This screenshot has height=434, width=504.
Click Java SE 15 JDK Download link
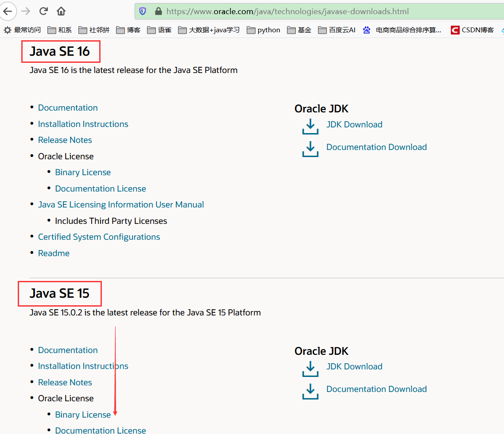coord(354,367)
